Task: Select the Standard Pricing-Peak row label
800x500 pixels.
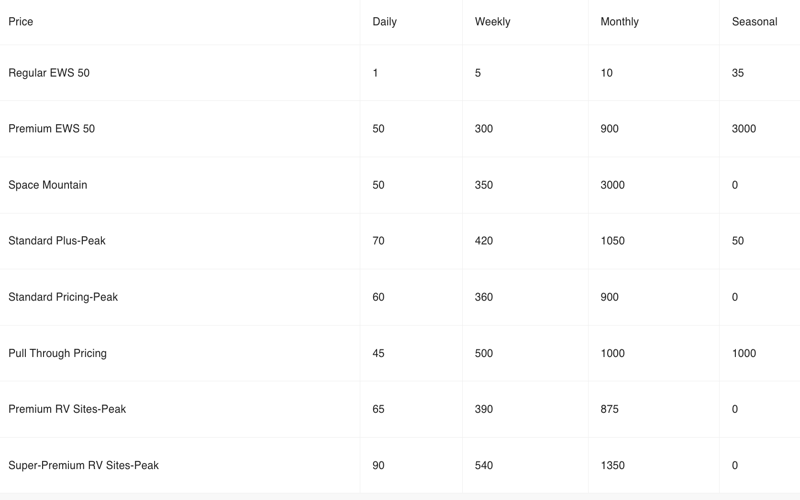Action: (63, 297)
